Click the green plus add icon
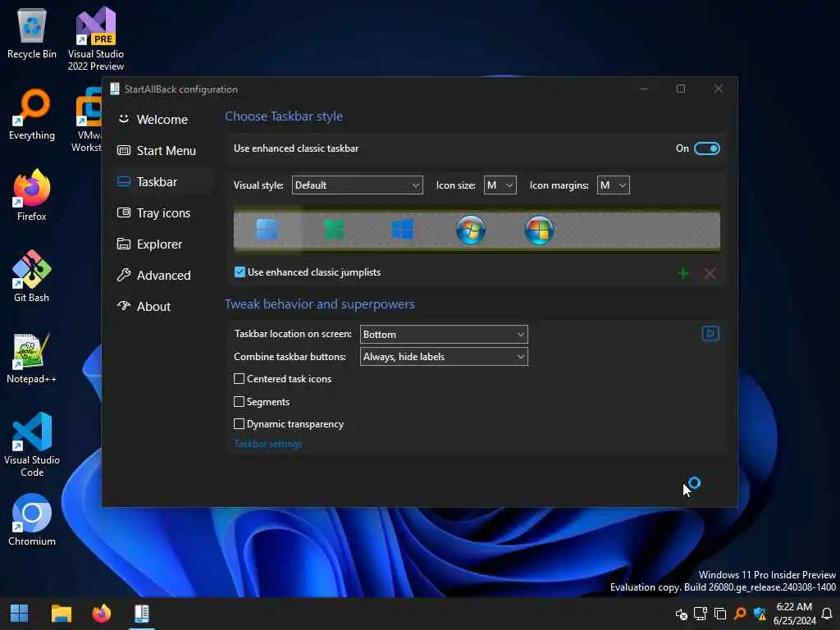840x630 pixels. pyautogui.click(x=683, y=274)
